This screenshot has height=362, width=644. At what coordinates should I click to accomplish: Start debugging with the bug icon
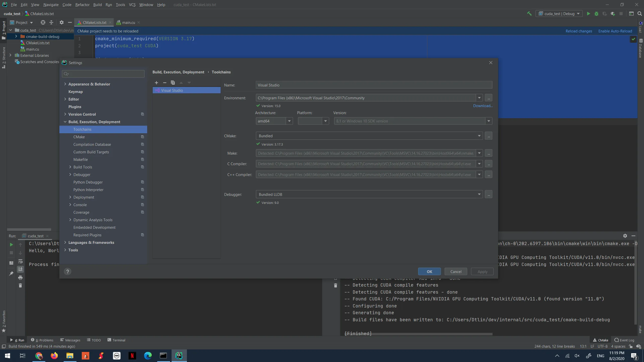coord(596,14)
